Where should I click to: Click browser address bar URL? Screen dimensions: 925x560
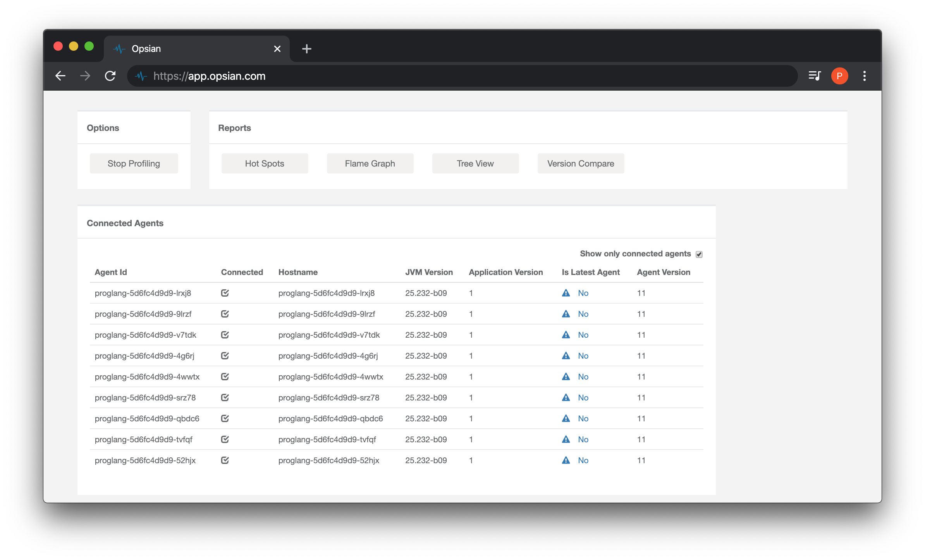210,76
